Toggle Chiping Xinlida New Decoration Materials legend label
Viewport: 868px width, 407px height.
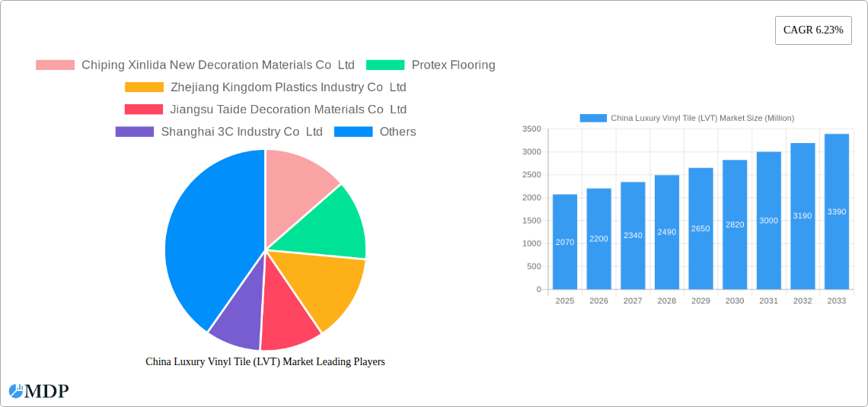pyautogui.click(x=218, y=65)
